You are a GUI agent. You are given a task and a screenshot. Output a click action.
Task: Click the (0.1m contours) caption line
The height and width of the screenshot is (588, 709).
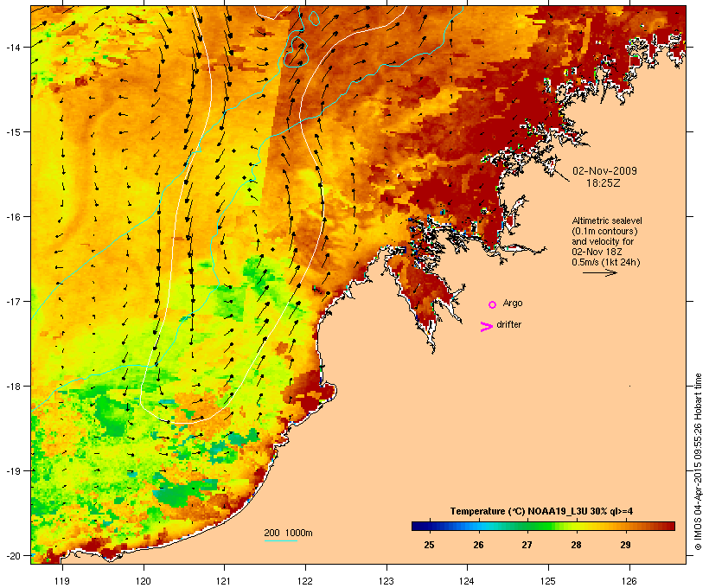pos(604,231)
